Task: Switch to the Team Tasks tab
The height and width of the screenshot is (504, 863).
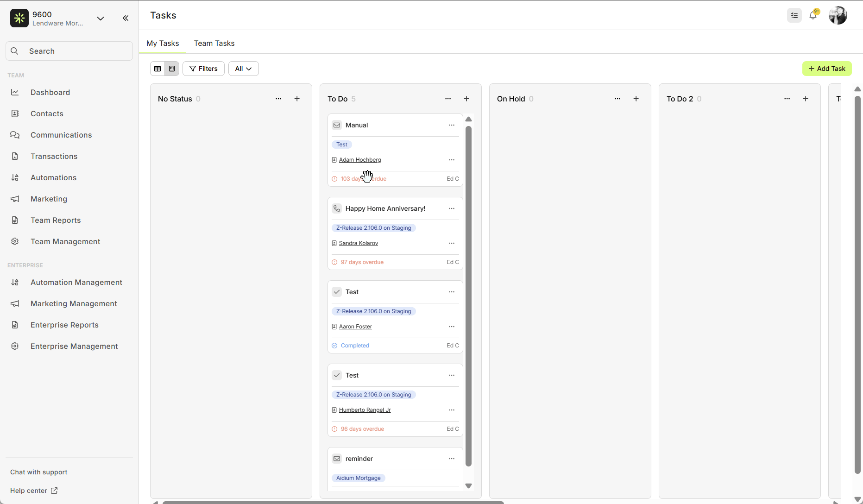Action: point(214,43)
